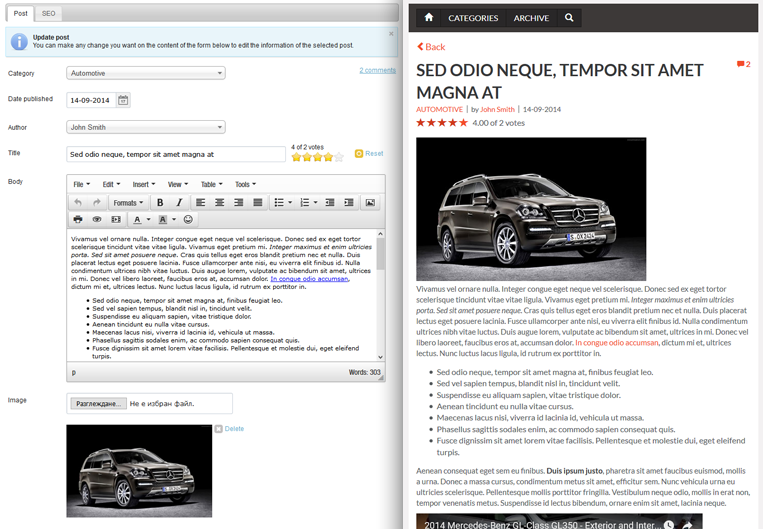Open the date picker calendar icon
The height and width of the screenshot is (529, 763).
[123, 100]
